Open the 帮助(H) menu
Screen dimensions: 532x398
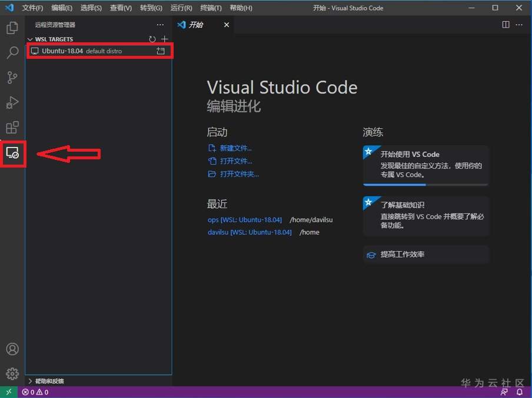point(241,8)
